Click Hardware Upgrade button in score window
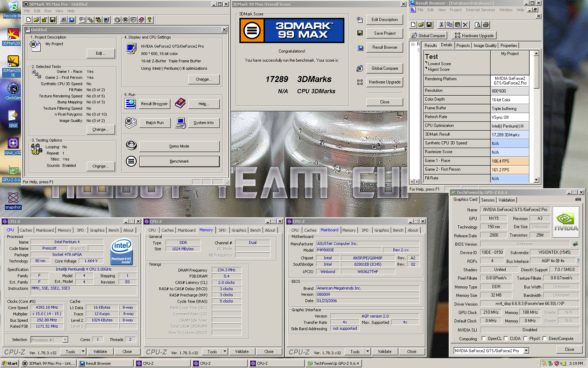The height and width of the screenshot is (368, 588). tap(385, 82)
